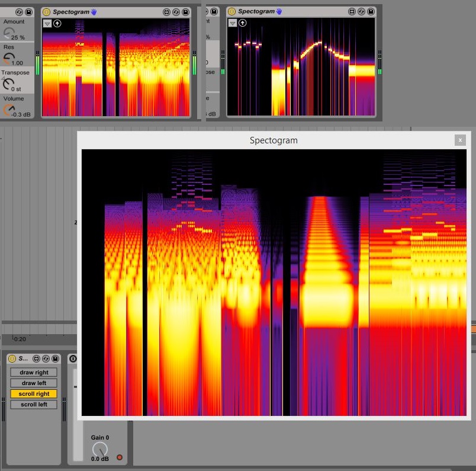Close the floating Spectogram window
Screen dimensions: 476x471
coord(460,140)
